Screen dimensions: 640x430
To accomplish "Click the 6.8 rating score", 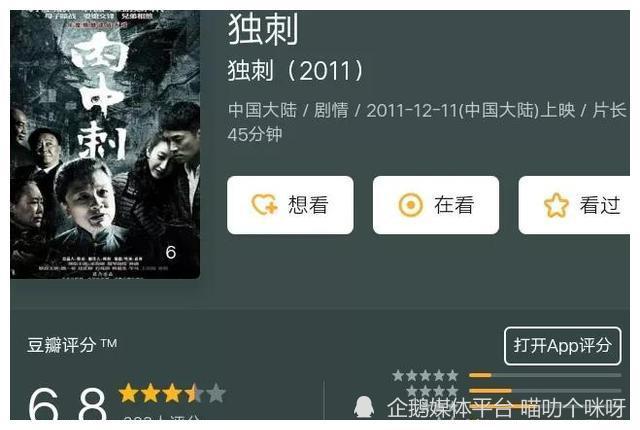I will tap(68, 403).
